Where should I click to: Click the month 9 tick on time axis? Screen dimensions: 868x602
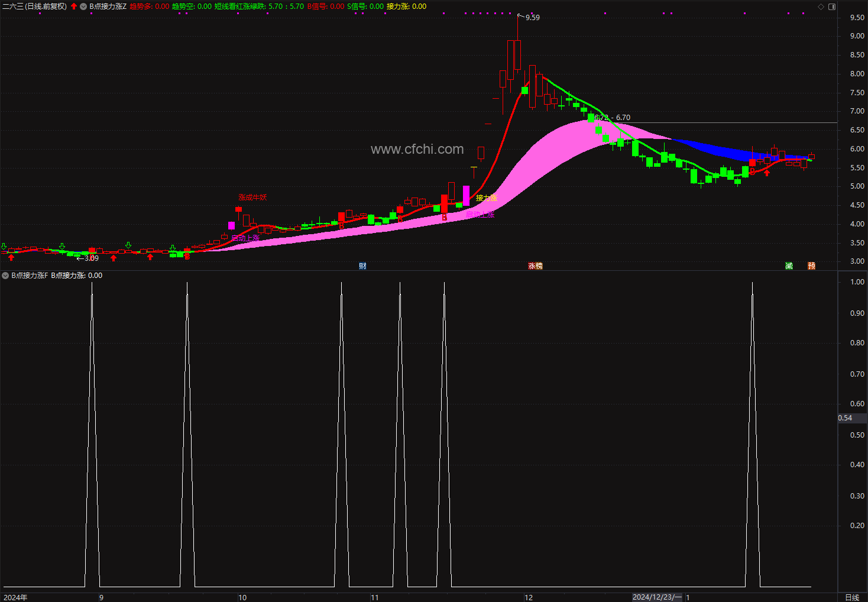(x=101, y=597)
